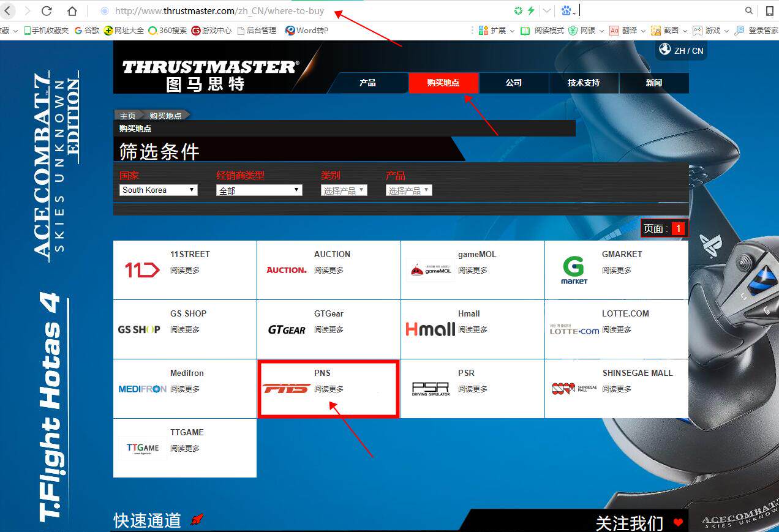Open the 扩展 extensions menu

[x=496, y=30]
